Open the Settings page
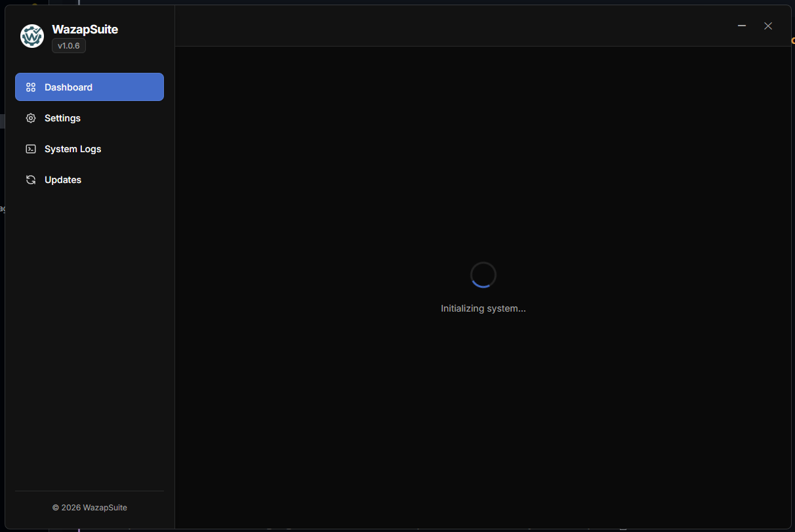The width and height of the screenshot is (795, 532). (x=62, y=118)
